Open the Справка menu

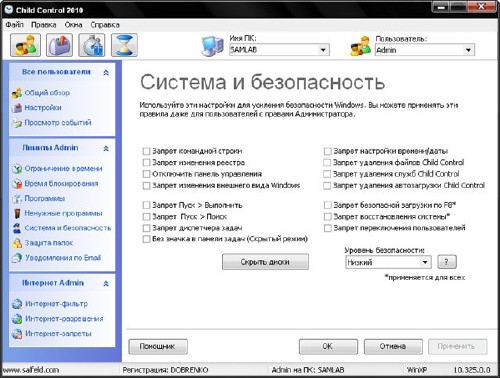click(105, 25)
